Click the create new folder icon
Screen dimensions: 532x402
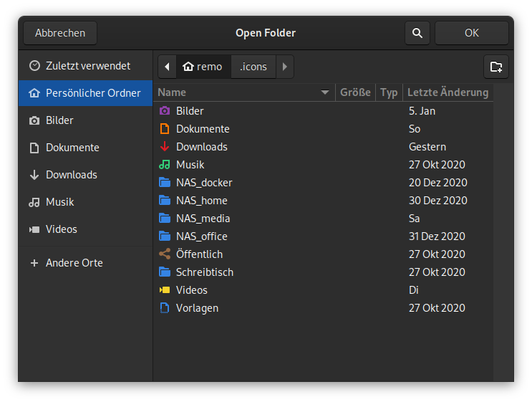coord(496,67)
